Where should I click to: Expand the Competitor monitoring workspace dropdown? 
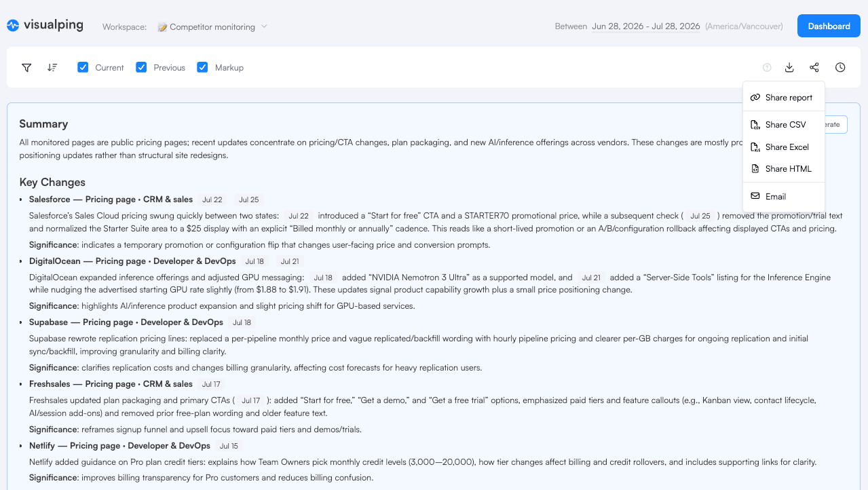coord(212,27)
